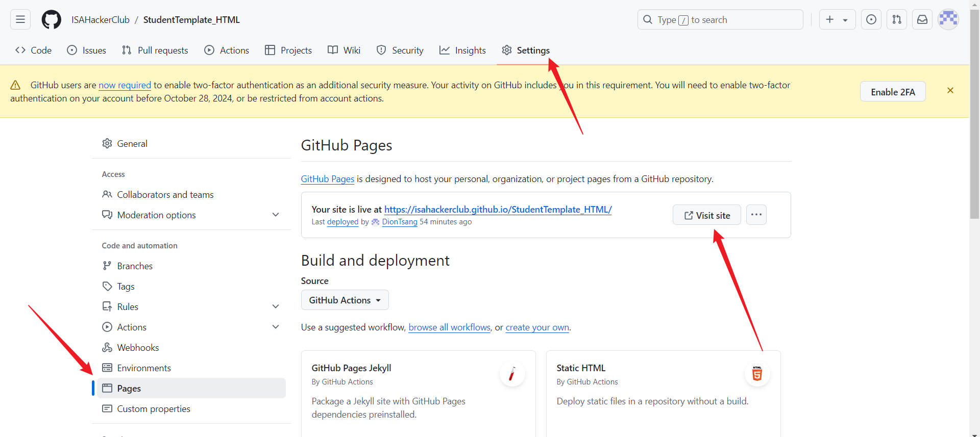This screenshot has height=437, width=980.
Task: Click the HTML5 icon on Static HTML card
Action: [x=757, y=374]
